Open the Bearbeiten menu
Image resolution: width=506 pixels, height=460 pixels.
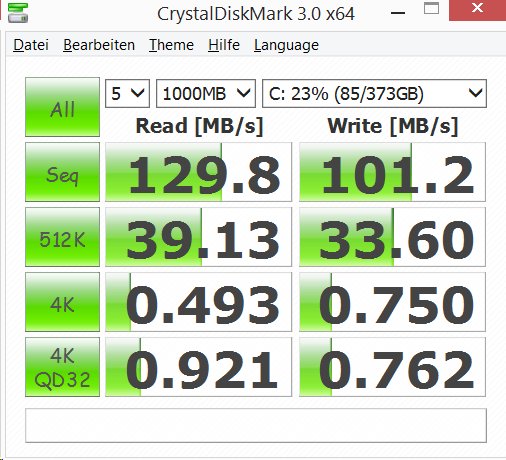coord(99,45)
